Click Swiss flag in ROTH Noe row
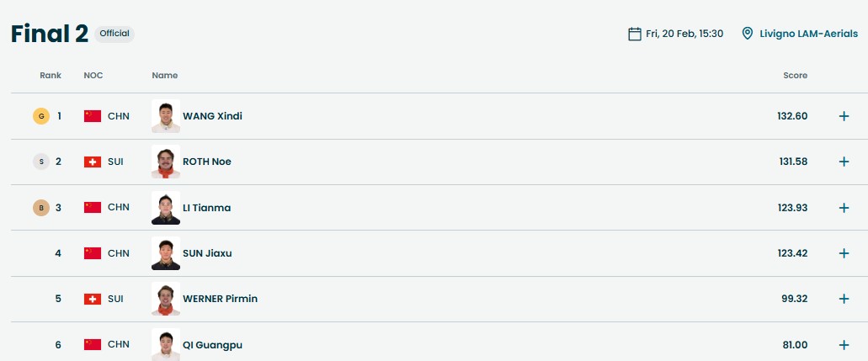The height and width of the screenshot is (361, 868). (x=93, y=162)
